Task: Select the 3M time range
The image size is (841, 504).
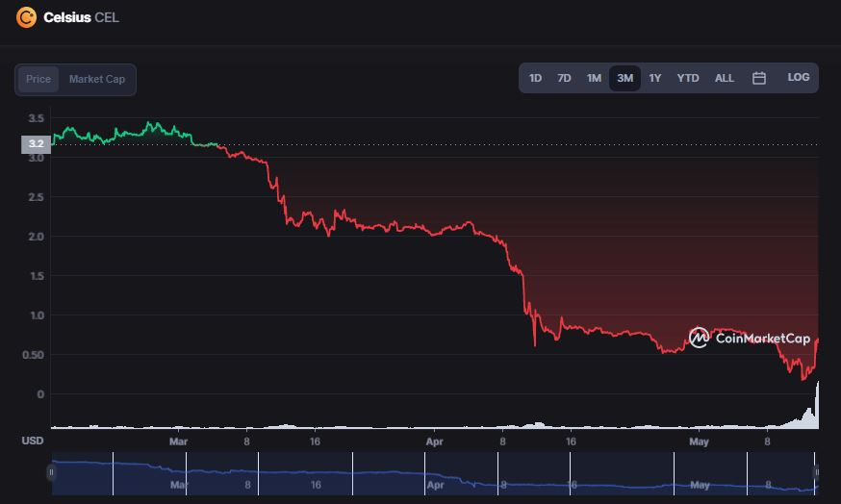Action: click(624, 78)
